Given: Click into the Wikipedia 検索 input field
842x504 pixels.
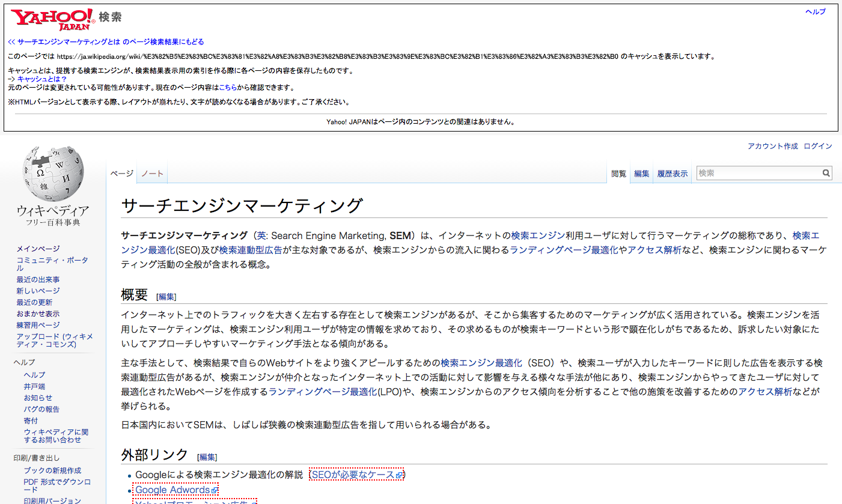Looking at the screenshot, I should point(758,173).
